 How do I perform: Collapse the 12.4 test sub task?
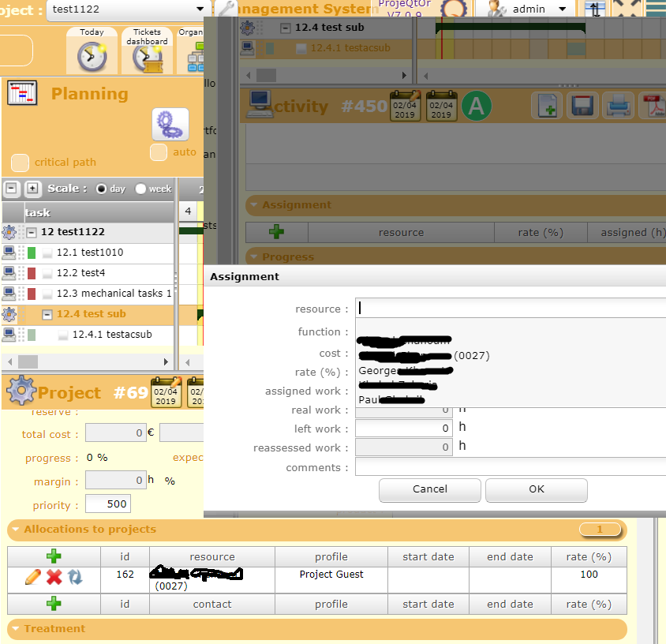47,314
